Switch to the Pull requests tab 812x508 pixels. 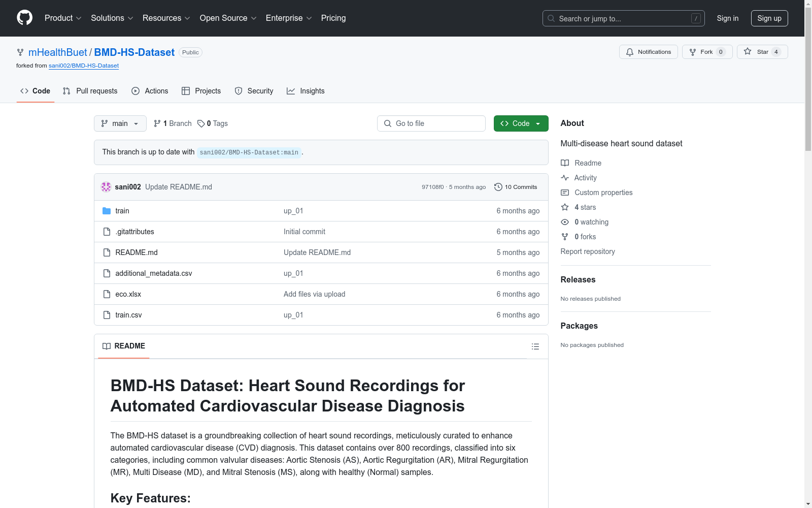[x=90, y=91]
